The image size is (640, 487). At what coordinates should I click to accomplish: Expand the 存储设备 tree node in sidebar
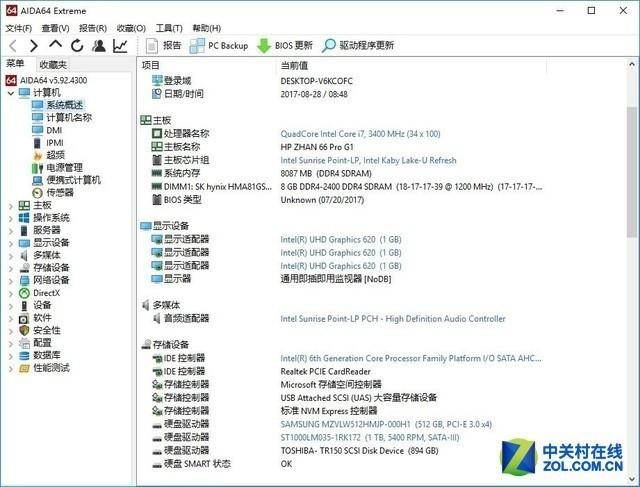pos(11,269)
